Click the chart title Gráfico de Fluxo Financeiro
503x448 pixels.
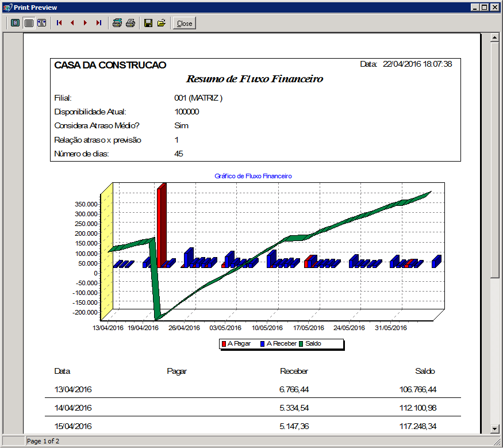[253, 176]
